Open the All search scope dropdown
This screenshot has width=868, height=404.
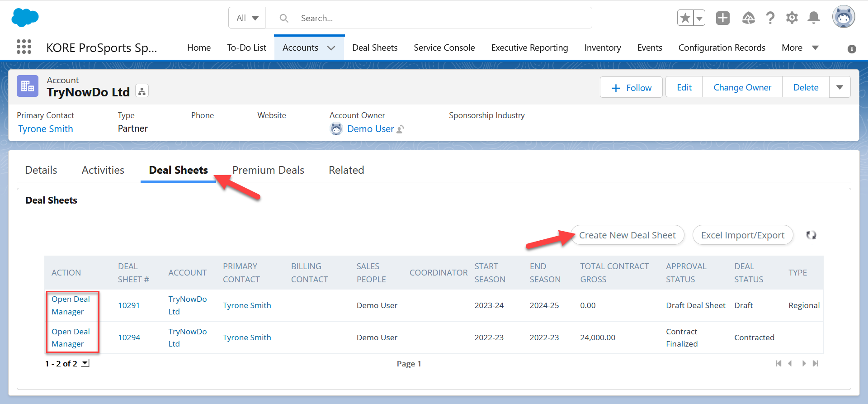coord(247,18)
